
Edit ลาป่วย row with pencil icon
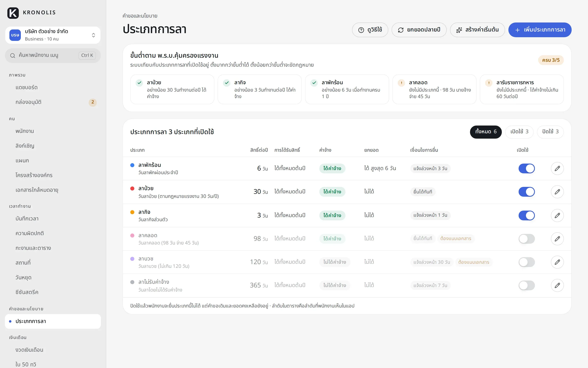click(x=557, y=192)
